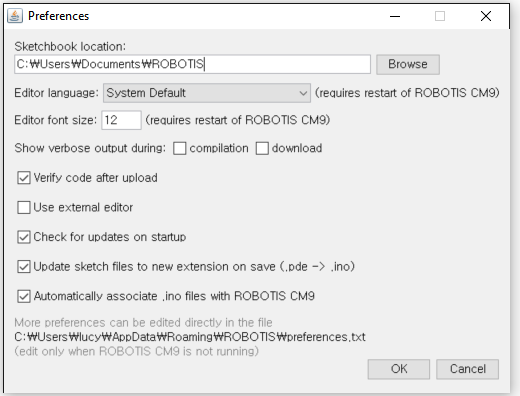This screenshot has width=520, height=396.
Task: Uncheck Update sketch files to new extension
Action: (x=24, y=267)
